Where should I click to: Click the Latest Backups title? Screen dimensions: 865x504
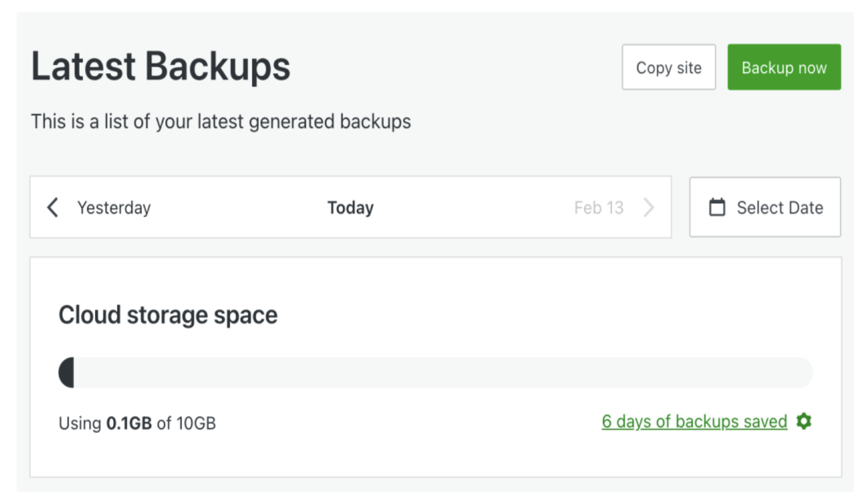pos(160,65)
